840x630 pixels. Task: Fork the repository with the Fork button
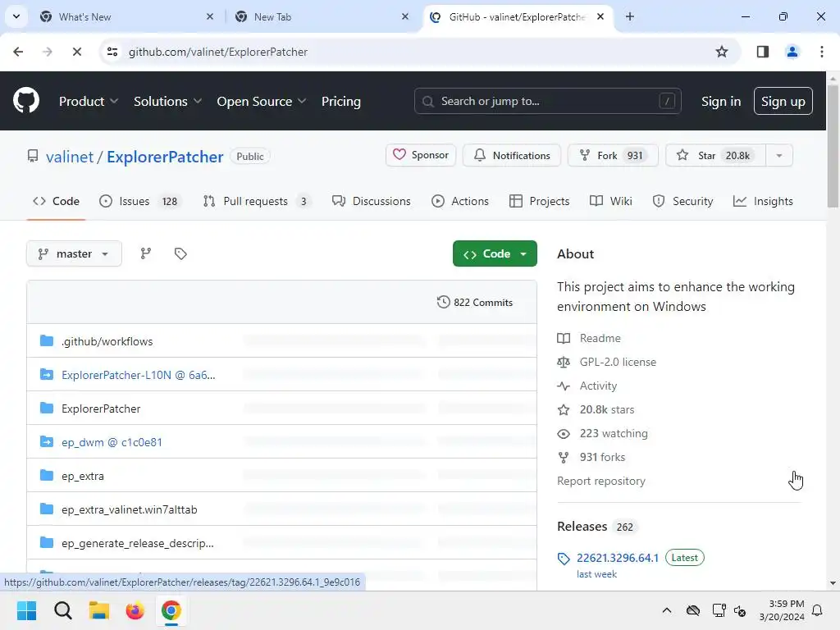pyautogui.click(x=613, y=155)
